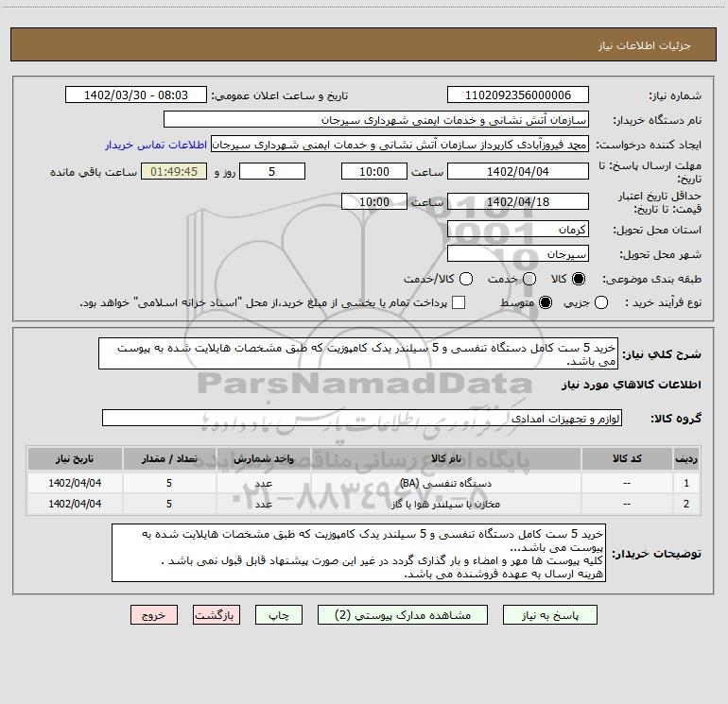728x704 pixels.
Task: Choose the متوسط purchase type radio
Action: point(546,302)
